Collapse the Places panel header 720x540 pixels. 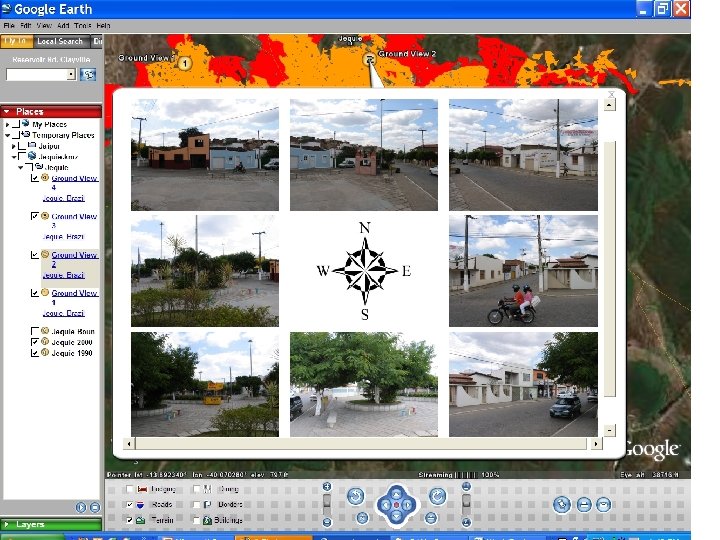click(51, 112)
